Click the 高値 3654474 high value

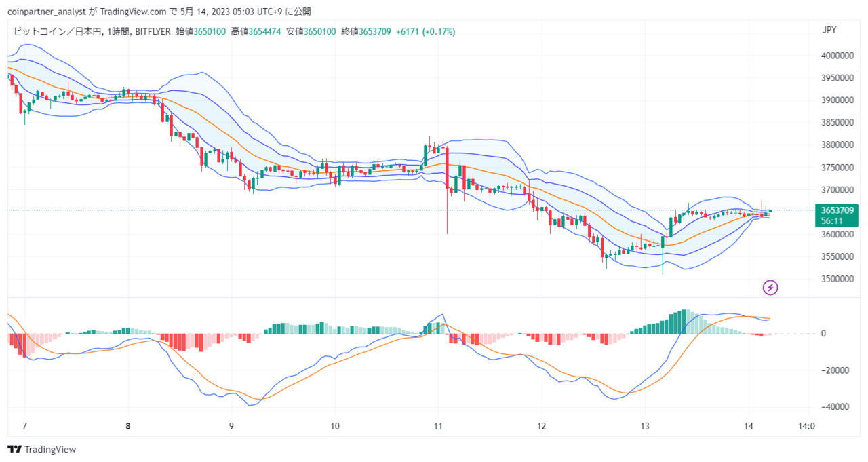click(256, 31)
